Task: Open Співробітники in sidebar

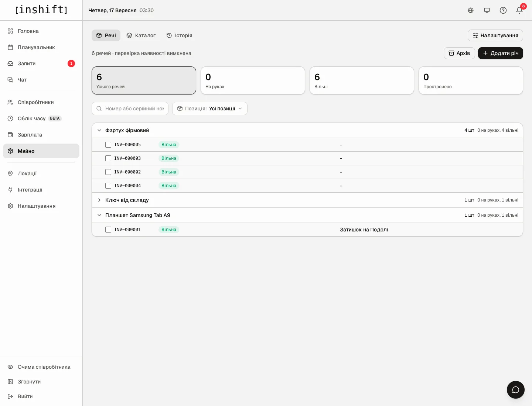Action: click(x=41, y=102)
